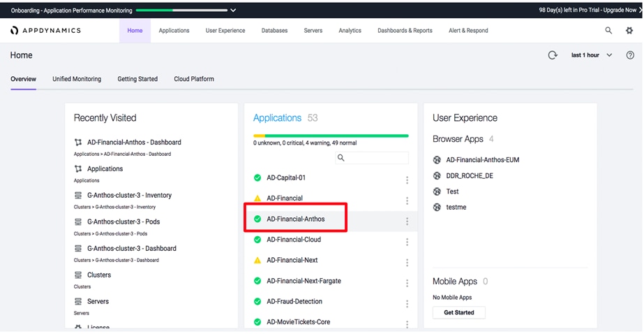The width and height of the screenshot is (644, 334).
Task: Click the server icon beside G-Anthos-cluster-3 - Dashboard
Action: click(78, 249)
